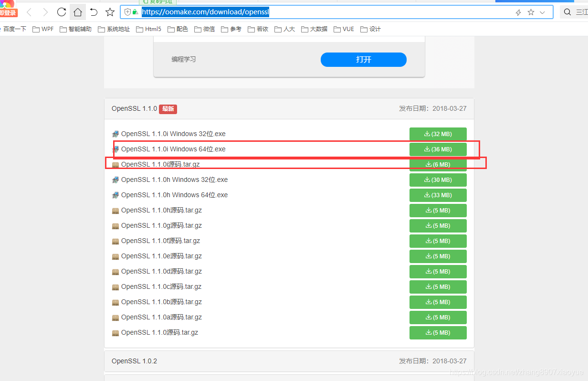
Task: Open the WPF bookmarks folder
Action: (43, 29)
